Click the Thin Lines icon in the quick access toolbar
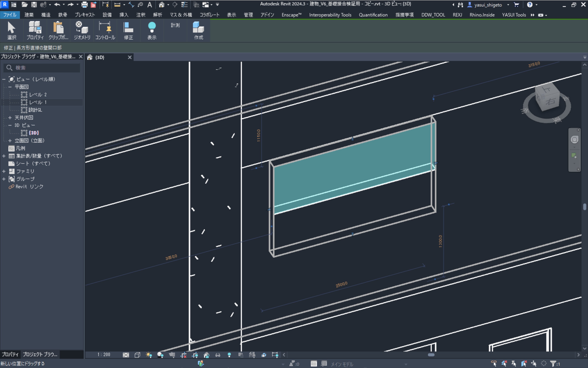 coord(184,4)
